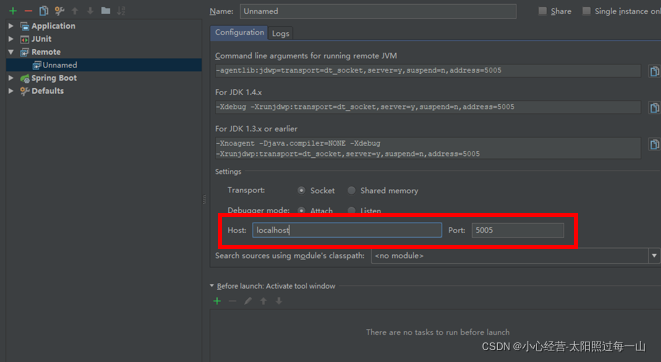The height and width of the screenshot is (362, 661).
Task: Add a before launch task
Action: (217, 301)
